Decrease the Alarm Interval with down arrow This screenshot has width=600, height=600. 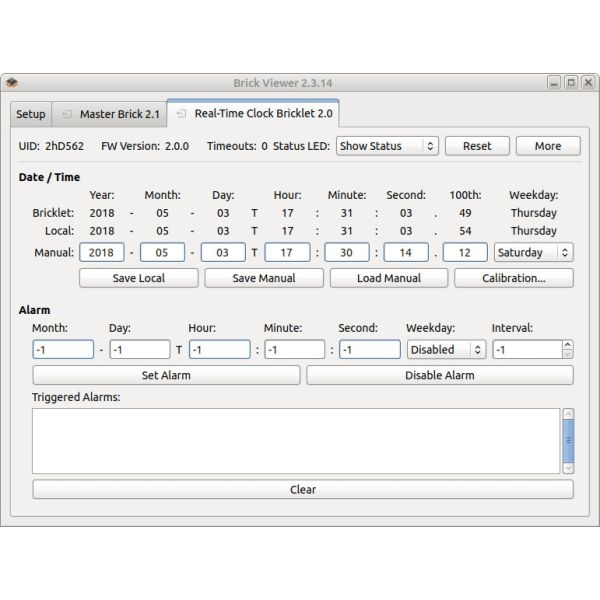568,354
